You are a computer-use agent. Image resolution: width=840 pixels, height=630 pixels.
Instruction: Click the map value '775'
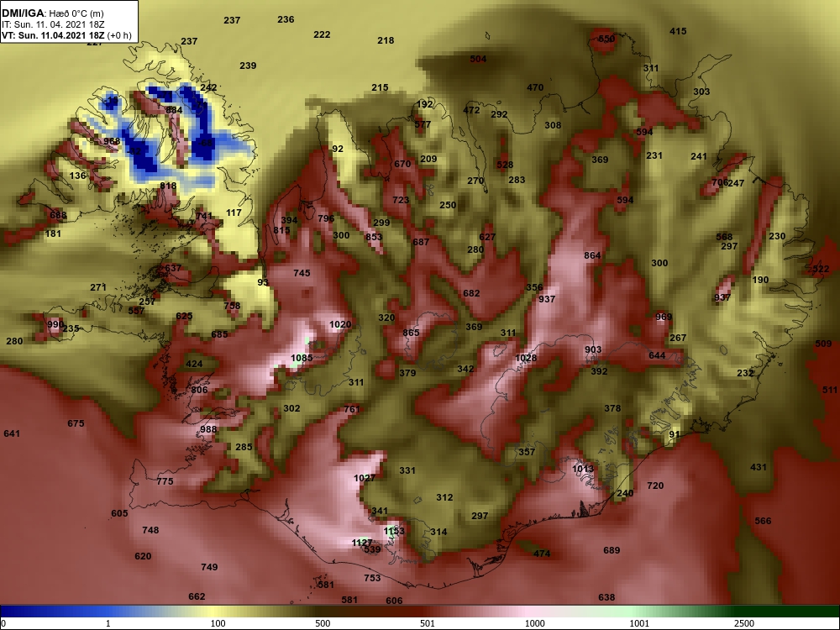coord(165,481)
